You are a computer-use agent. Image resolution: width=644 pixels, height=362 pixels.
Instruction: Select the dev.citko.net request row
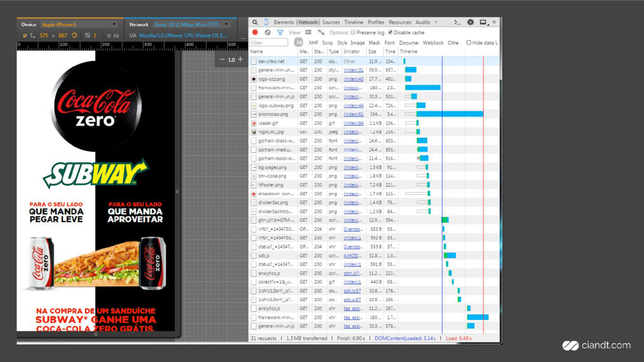374,61
